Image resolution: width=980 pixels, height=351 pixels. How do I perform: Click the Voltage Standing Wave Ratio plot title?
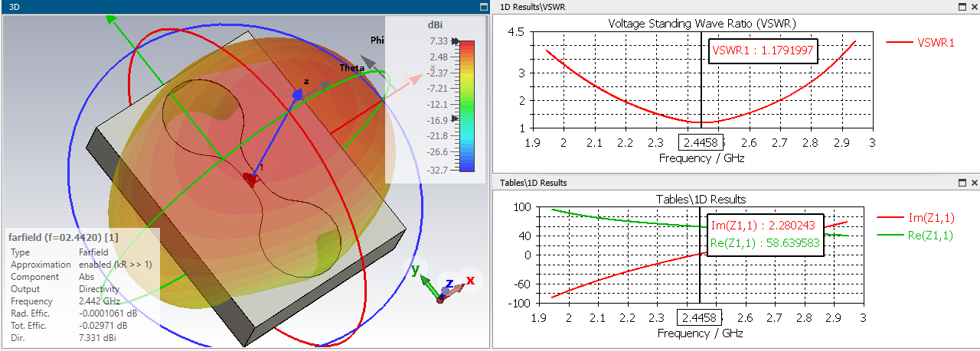(702, 23)
